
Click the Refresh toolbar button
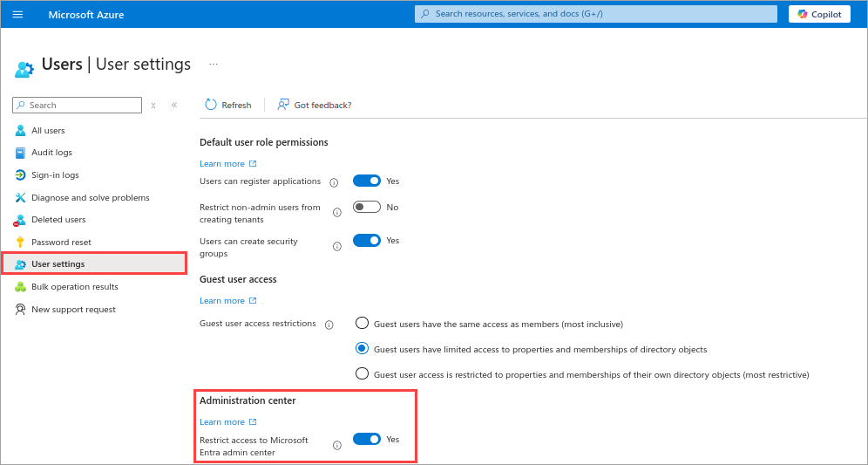click(x=228, y=105)
